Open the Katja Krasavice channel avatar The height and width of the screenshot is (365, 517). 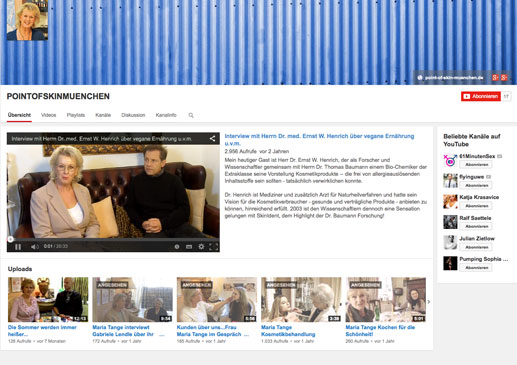click(450, 202)
